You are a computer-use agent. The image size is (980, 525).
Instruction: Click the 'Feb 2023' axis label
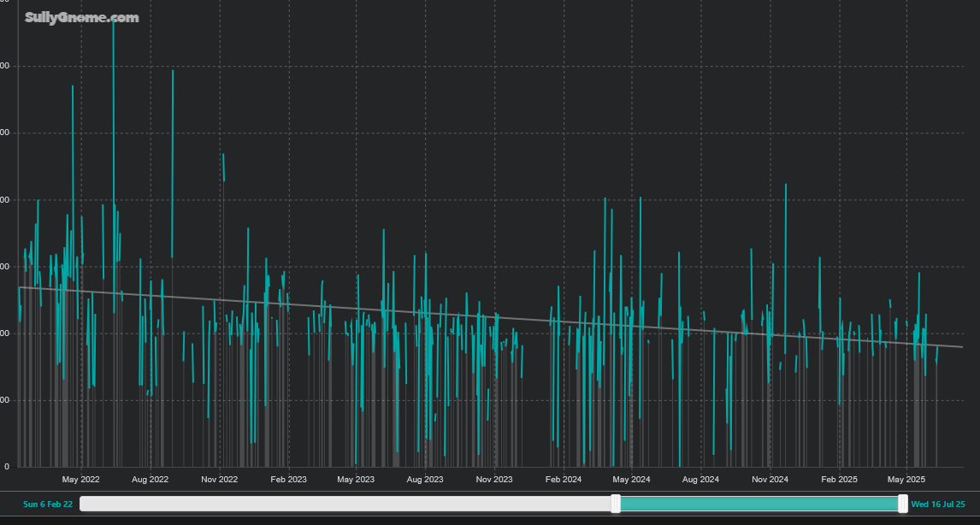coord(289,480)
